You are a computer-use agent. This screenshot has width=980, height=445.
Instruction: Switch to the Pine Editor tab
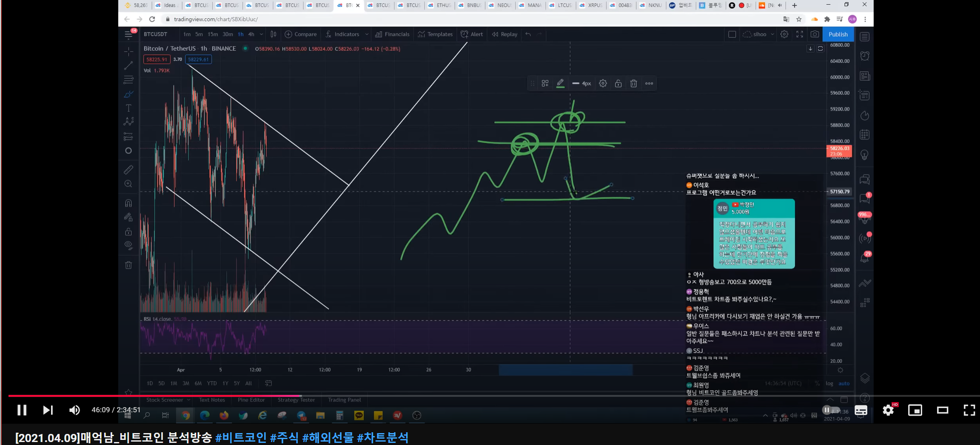(x=251, y=400)
